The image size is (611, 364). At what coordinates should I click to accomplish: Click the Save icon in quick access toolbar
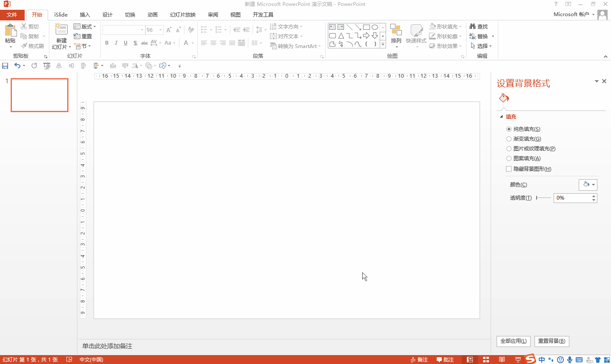(x=5, y=66)
